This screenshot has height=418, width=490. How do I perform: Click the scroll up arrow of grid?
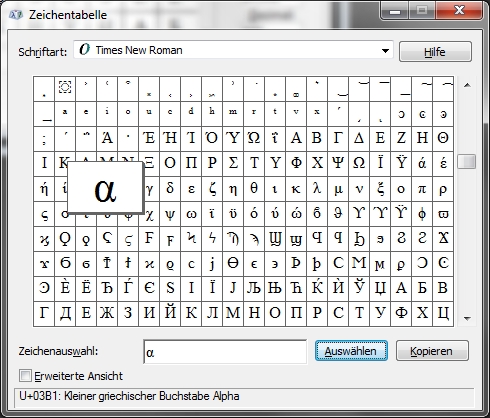467,85
